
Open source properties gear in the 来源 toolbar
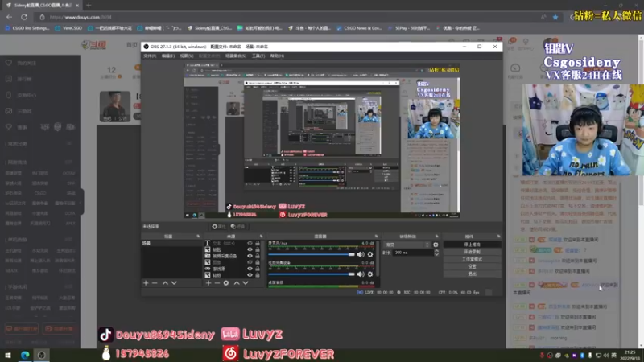pos(226,283)
